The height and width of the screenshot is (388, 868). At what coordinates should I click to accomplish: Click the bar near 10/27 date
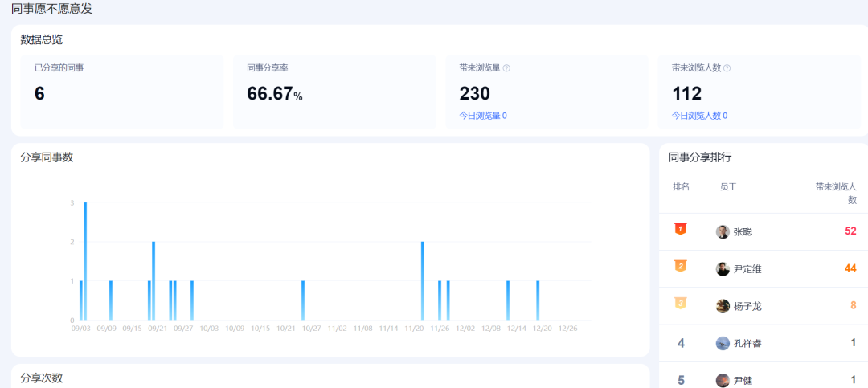[303, 300]
